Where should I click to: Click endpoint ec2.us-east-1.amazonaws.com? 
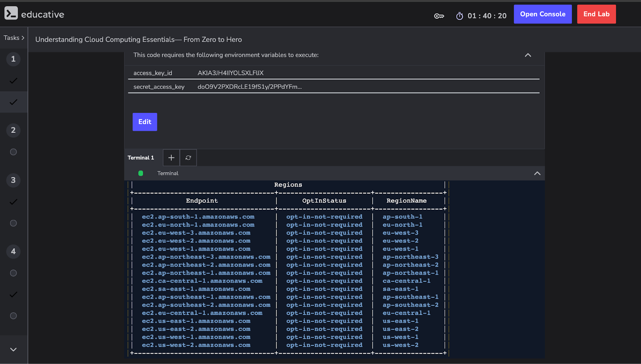point(196,321)
